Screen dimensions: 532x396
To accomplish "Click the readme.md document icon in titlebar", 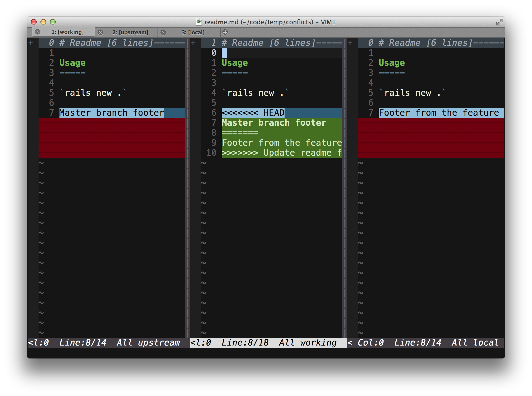I will click(x=199, y=22).
